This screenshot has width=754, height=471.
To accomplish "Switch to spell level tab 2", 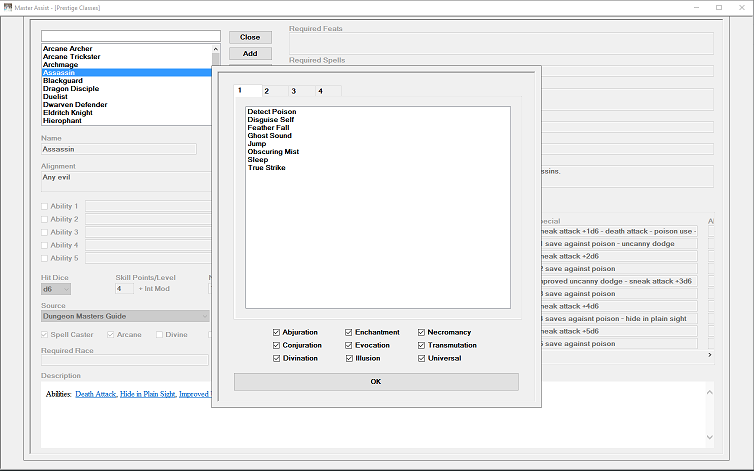I will tap(266, 91).
